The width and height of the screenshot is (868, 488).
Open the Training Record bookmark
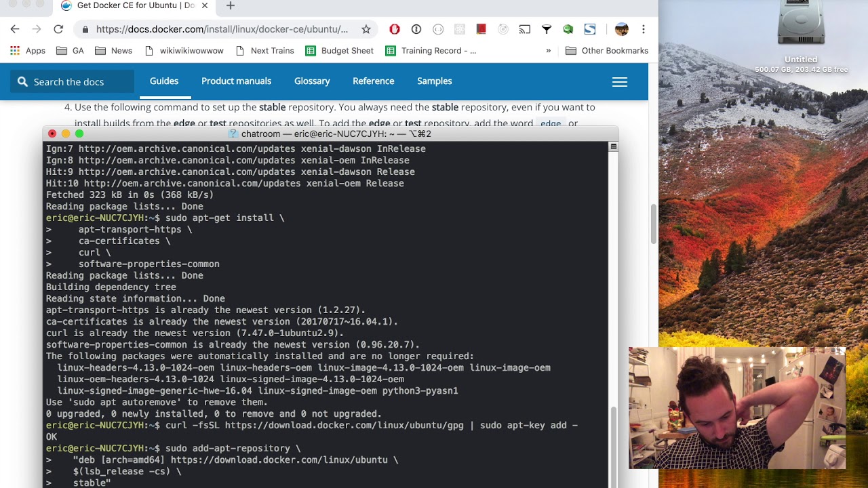pyautogui.click(x=431, y=51)
